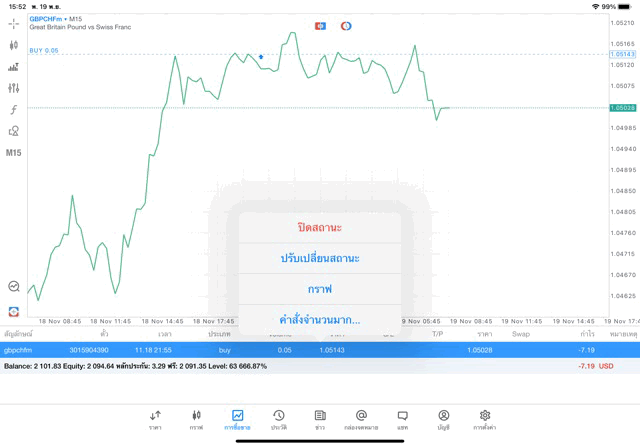Change chart type with the candlestick icon

tap(14, 45)
